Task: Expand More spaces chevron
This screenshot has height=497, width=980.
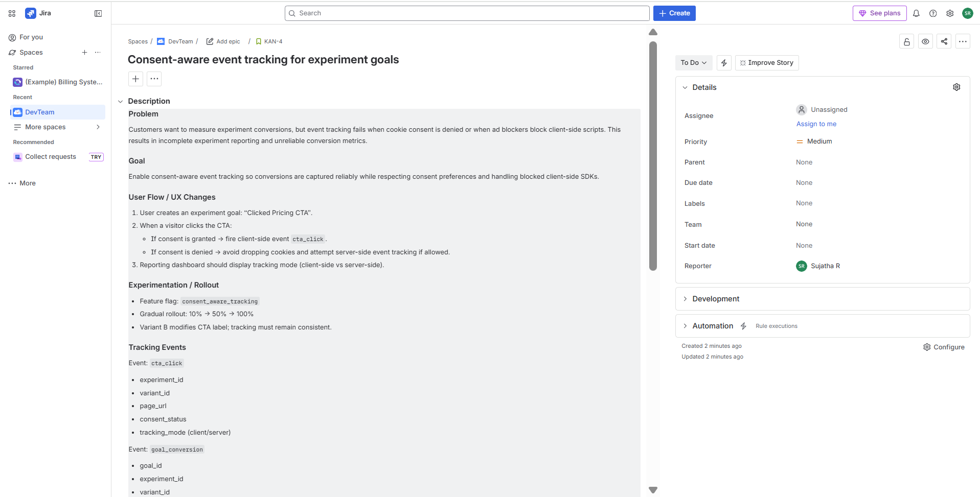Action: click(98, 127)
